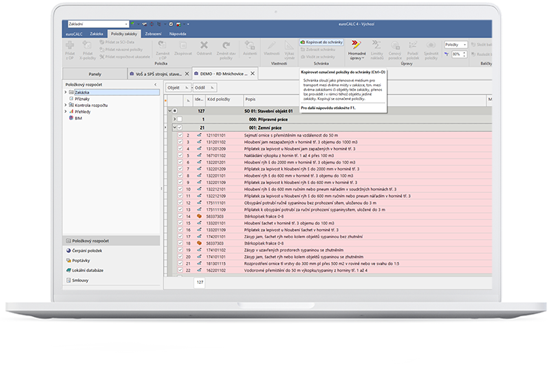Switch to Zobrazení ribbon tab
Viewport: 550px width, 382px height.
(153, 34)
